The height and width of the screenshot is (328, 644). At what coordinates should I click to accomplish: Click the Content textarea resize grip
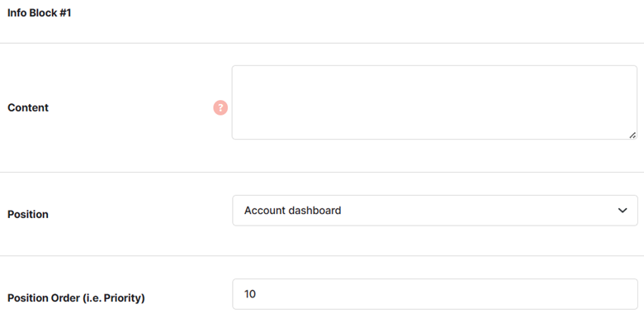point(632,135)
